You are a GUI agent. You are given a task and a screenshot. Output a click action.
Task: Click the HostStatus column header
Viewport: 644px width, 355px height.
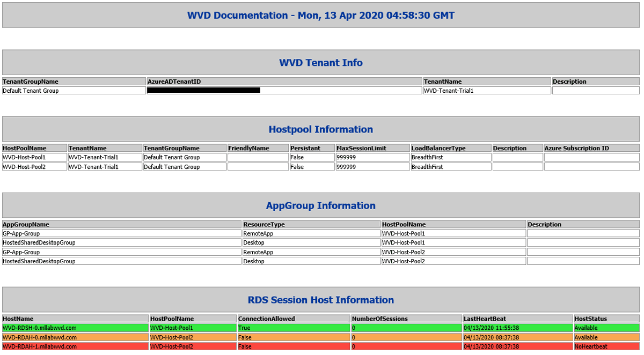point(606,319)
